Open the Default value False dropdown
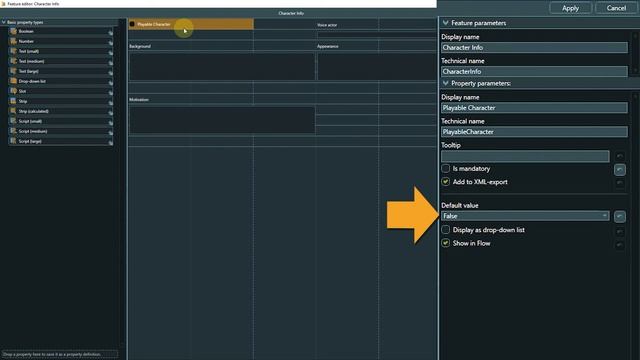640x360 pixels. (525, 216)
